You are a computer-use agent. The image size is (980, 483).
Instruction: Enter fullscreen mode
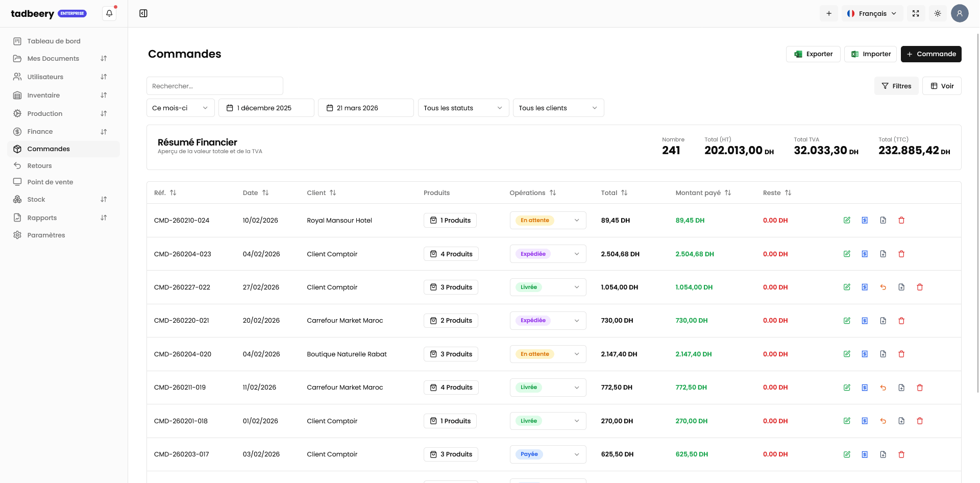coord(916,14)
